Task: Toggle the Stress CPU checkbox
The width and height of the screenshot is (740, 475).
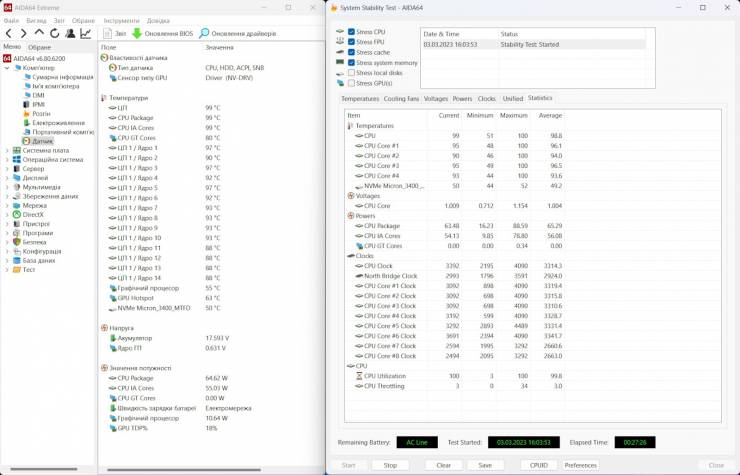Action: click(351, 32)
